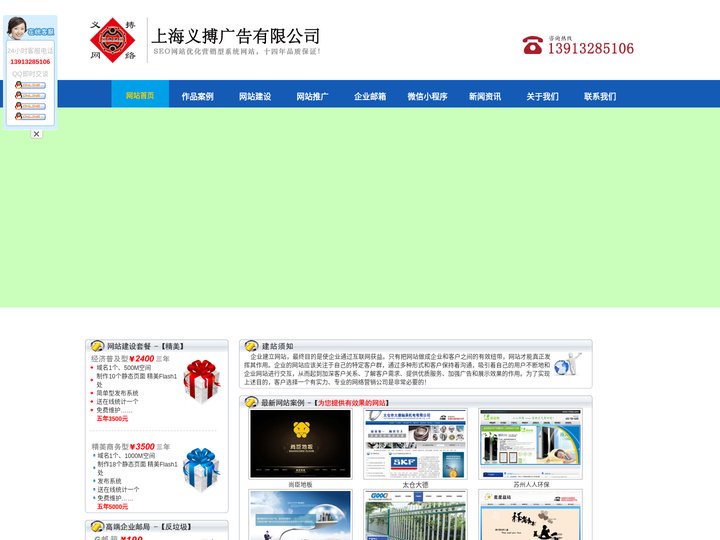Click the red telephone hotline icon
Screen dimensions: 720x540
pyautogui.click(x=533, y=45)
